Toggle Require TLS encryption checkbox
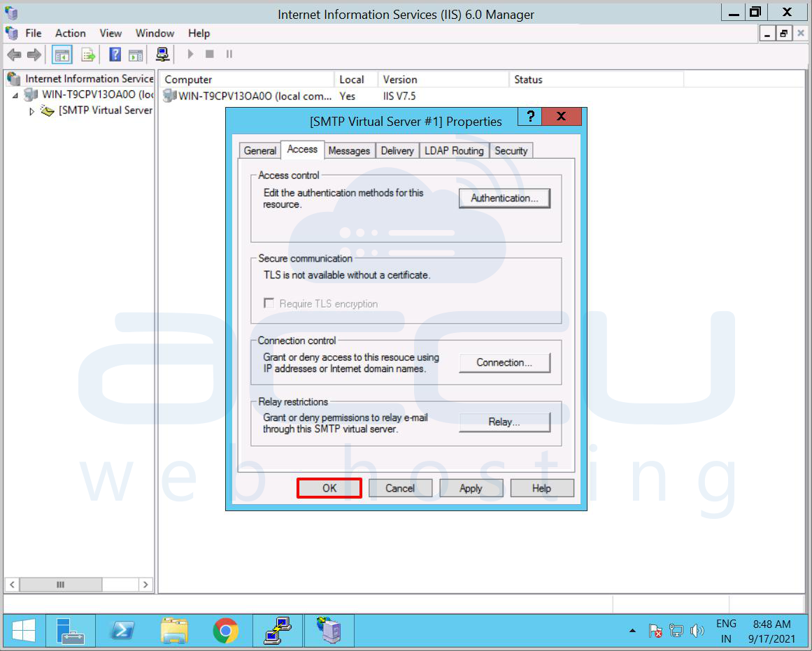The image size is (812, 651). point(269,303)
